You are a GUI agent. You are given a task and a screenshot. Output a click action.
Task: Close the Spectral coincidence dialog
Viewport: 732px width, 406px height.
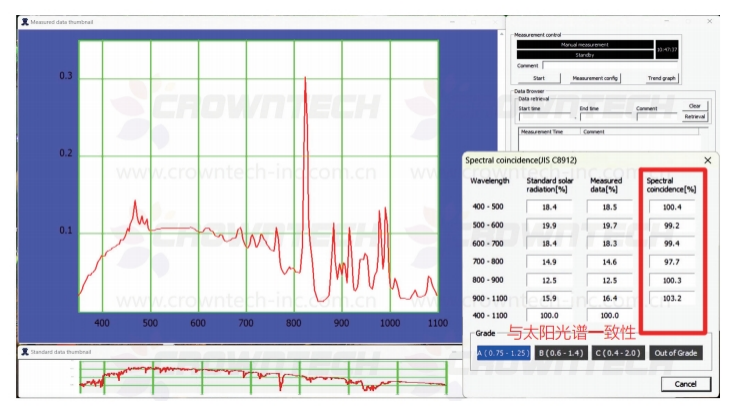pyautogui.click(x=707, y=160)
